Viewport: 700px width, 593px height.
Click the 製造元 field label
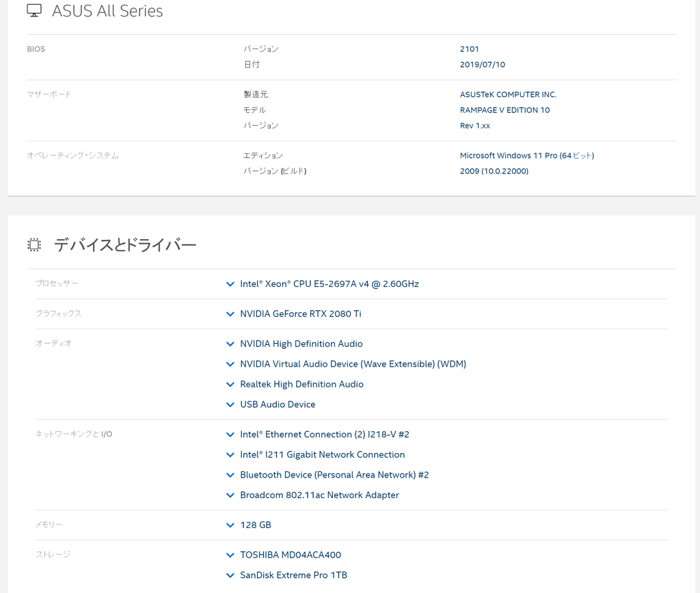[256, 94]
